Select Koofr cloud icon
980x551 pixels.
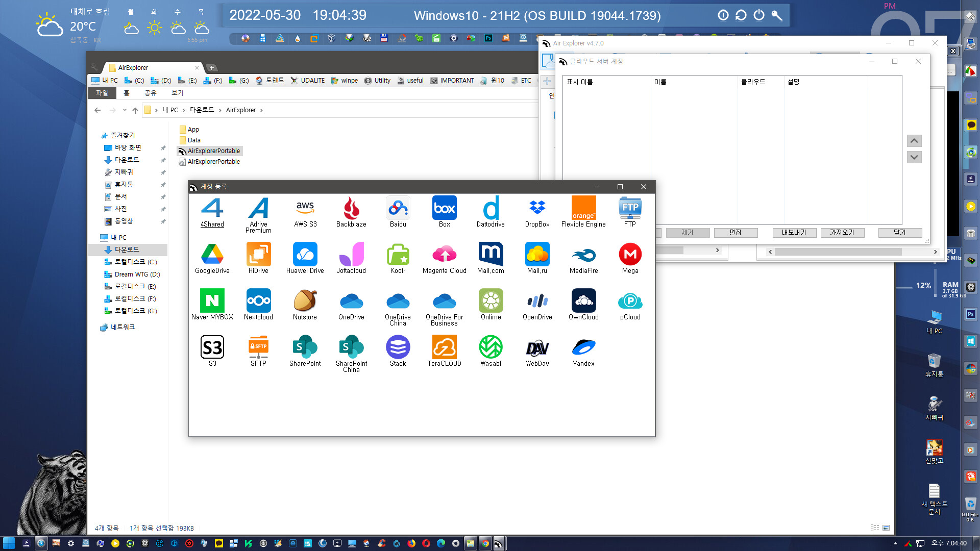click(398, 258)
